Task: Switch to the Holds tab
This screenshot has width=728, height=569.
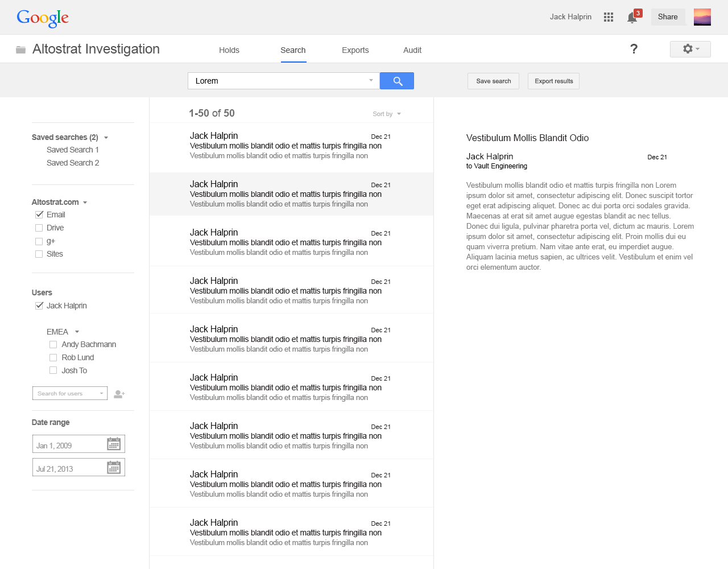Action: coord(229,50)
